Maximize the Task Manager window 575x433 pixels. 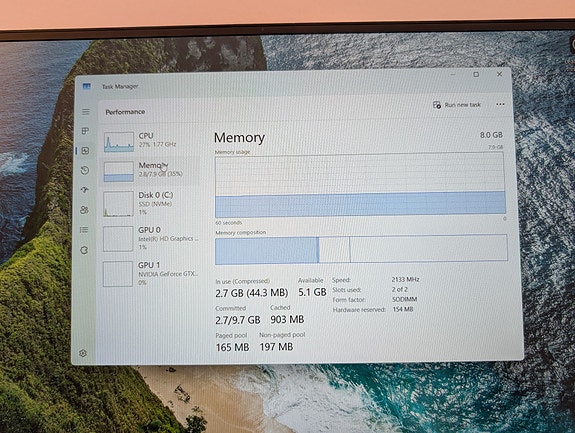(x=476, y=74)
